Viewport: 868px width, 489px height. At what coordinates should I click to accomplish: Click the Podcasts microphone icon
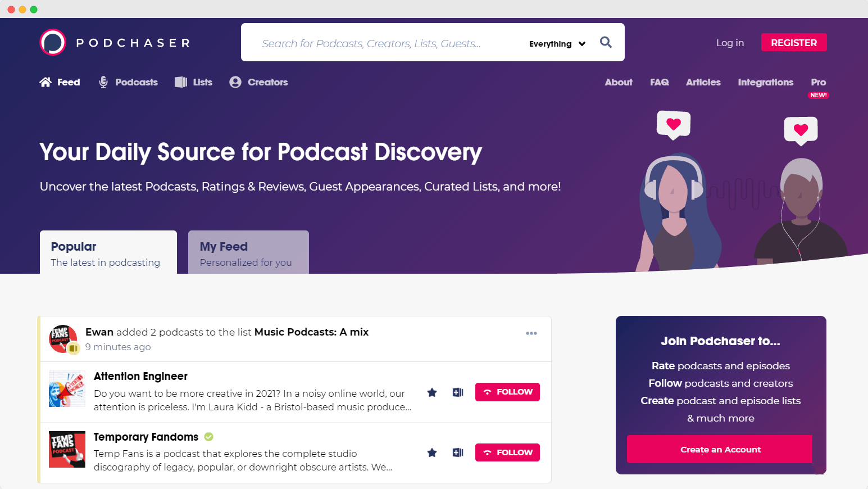[x=103, y=82]
